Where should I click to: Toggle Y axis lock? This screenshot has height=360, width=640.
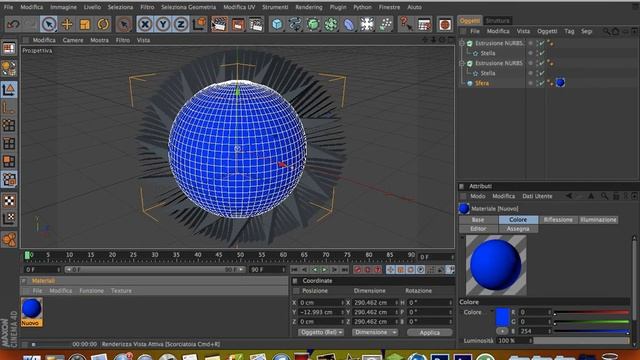pos(163,24)
